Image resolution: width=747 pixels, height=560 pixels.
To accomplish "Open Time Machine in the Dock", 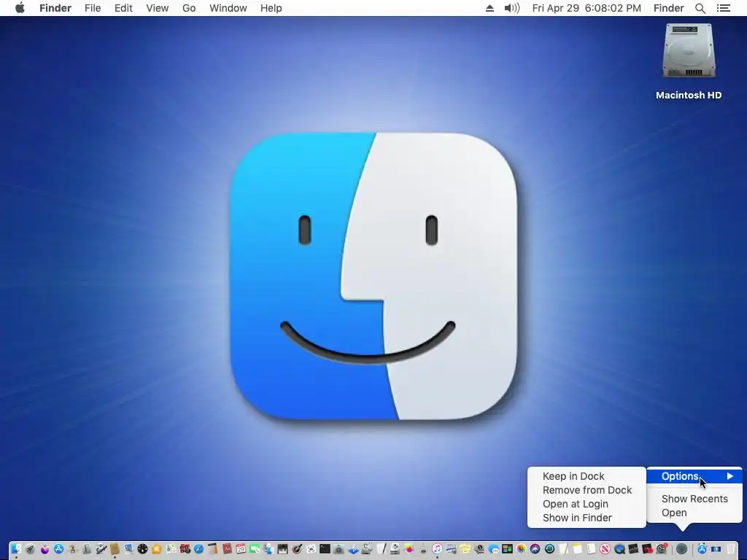I will tap(549, 549).
